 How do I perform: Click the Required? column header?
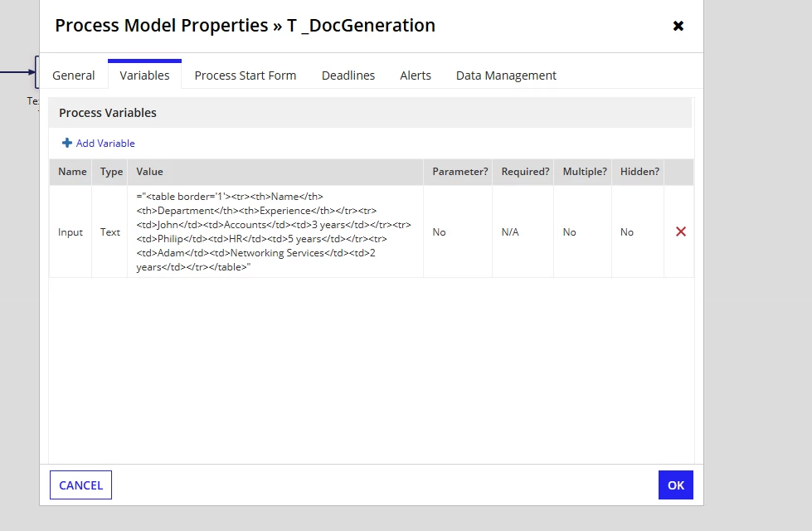[x=525, y=172]
